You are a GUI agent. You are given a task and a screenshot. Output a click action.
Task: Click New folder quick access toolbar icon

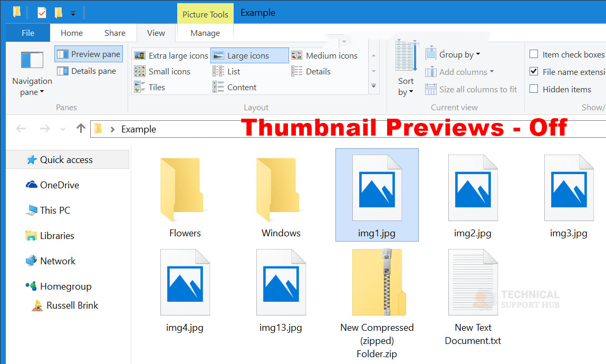[59, 13]
